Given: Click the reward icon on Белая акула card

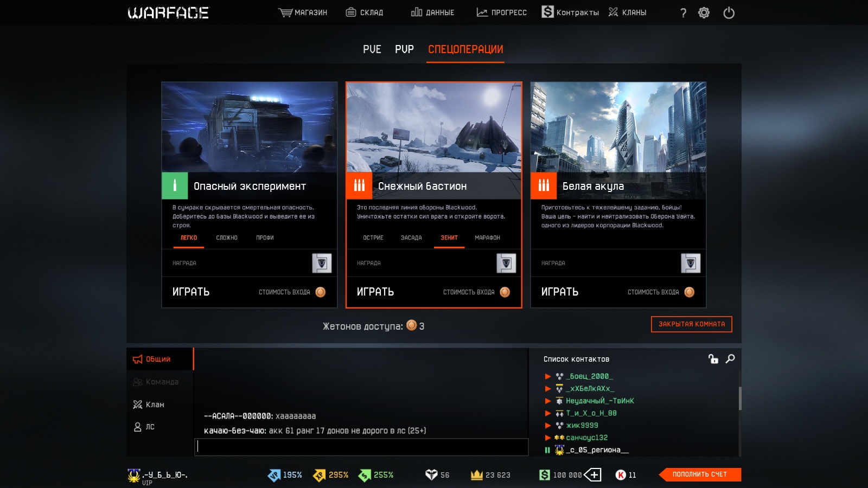Looking at the screenshot, I should tap(691, 263).
